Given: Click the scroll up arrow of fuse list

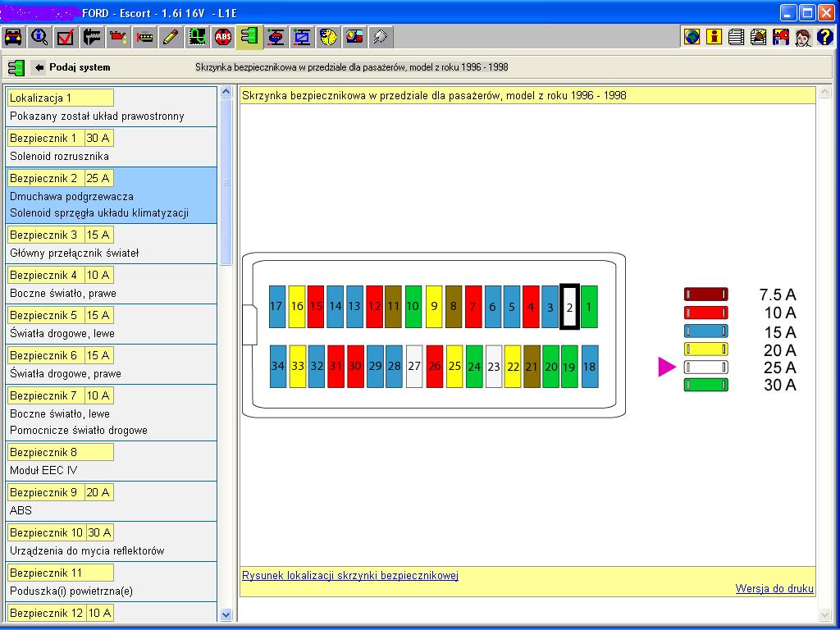Looking at the screenshot, I should [226, 93].
